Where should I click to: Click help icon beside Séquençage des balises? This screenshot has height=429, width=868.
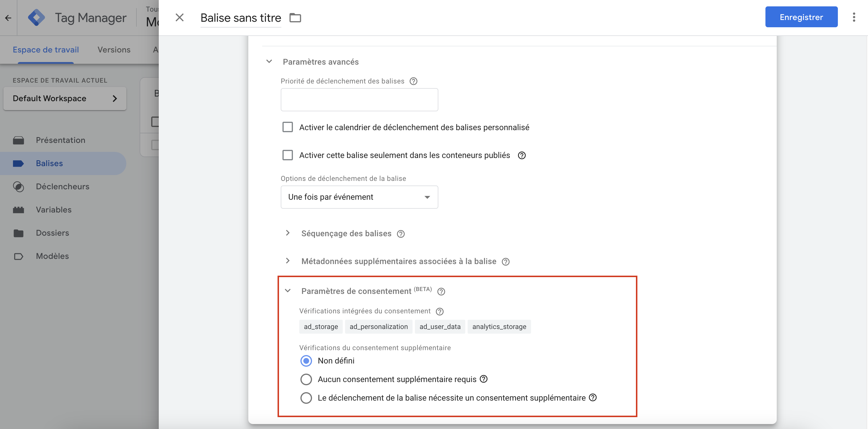click(x=401, y=234)
